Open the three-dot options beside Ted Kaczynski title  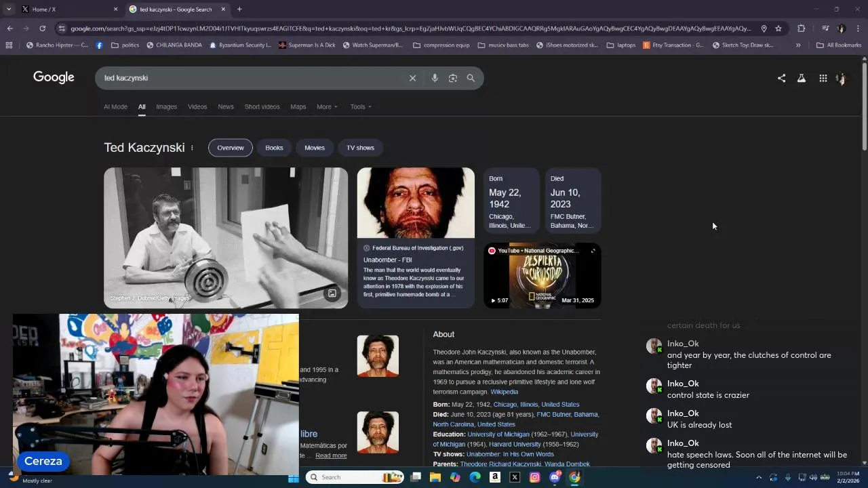point(192,148)
